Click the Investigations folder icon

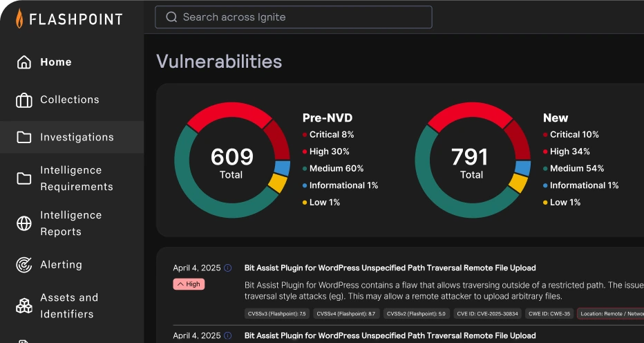pos(23,138)
